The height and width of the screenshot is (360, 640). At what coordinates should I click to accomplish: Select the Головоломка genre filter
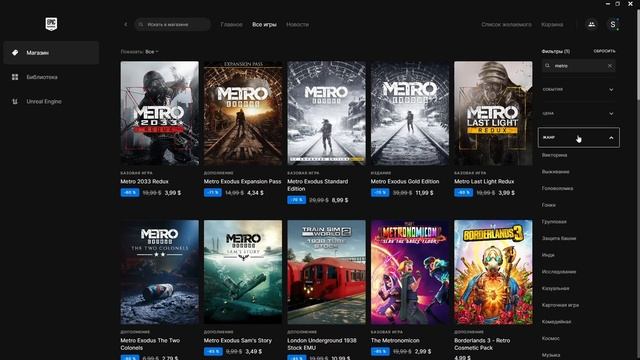tap(557, 189)
